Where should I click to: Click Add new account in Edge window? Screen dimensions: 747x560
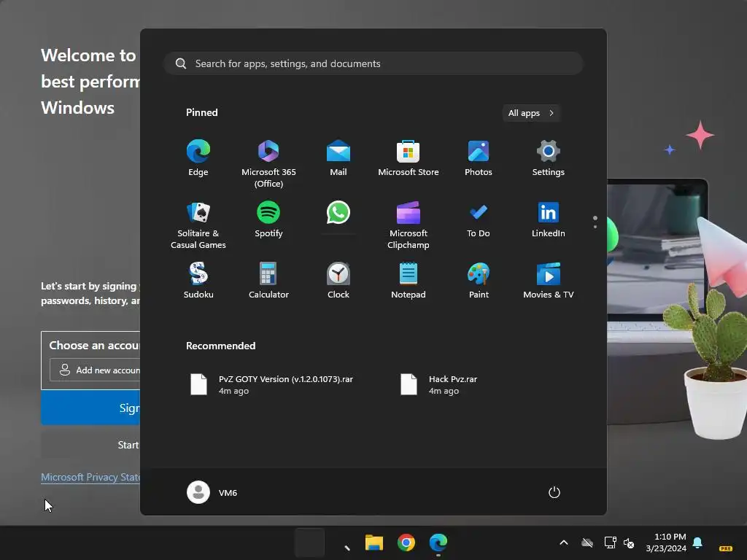[96, 370]
